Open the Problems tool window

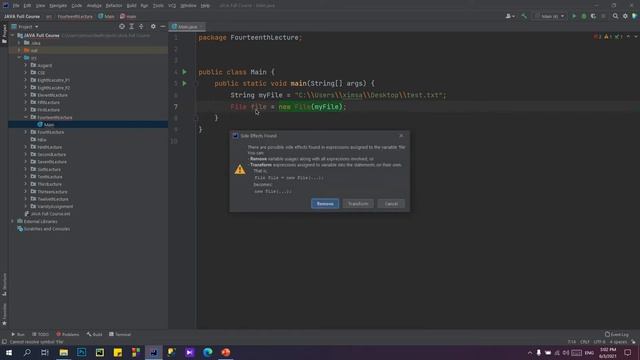click(x=68, y=334)
